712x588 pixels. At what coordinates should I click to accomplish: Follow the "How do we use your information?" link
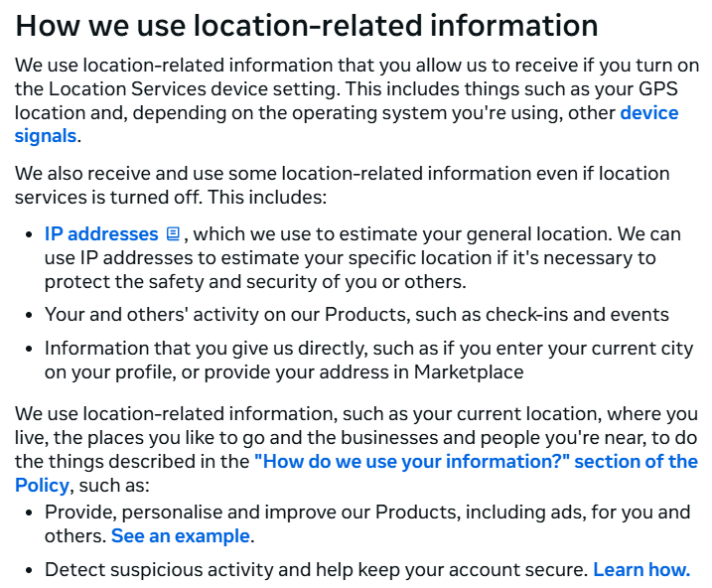(x=476, y=461)
